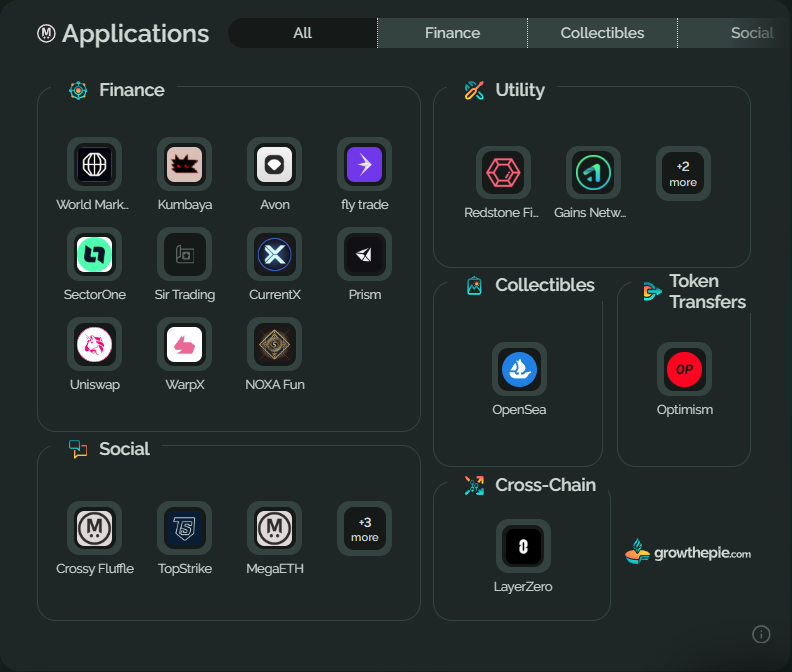Select the MegaETH app icon in Social
This screenshot has width=792, height=672.
click(x=274, y=528)
